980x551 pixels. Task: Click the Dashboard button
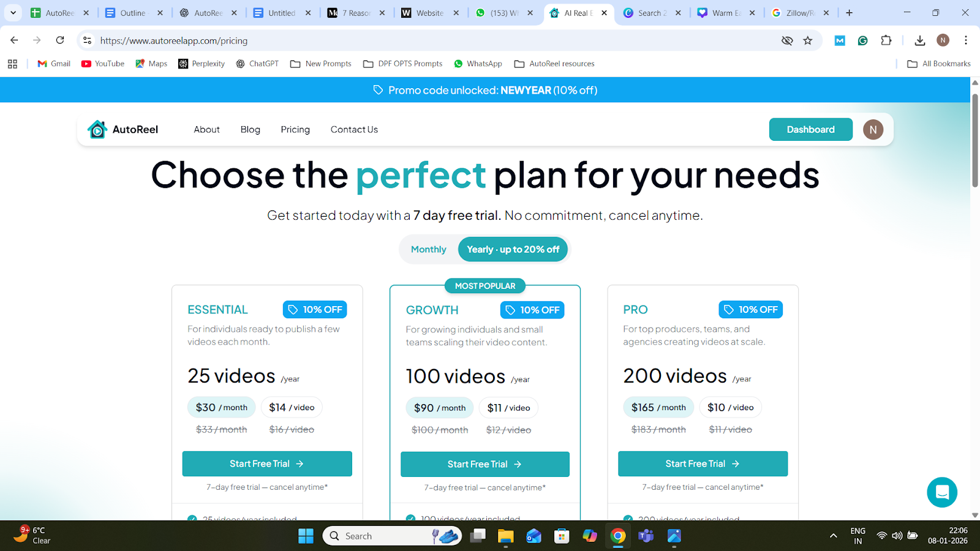click(811, 129)
